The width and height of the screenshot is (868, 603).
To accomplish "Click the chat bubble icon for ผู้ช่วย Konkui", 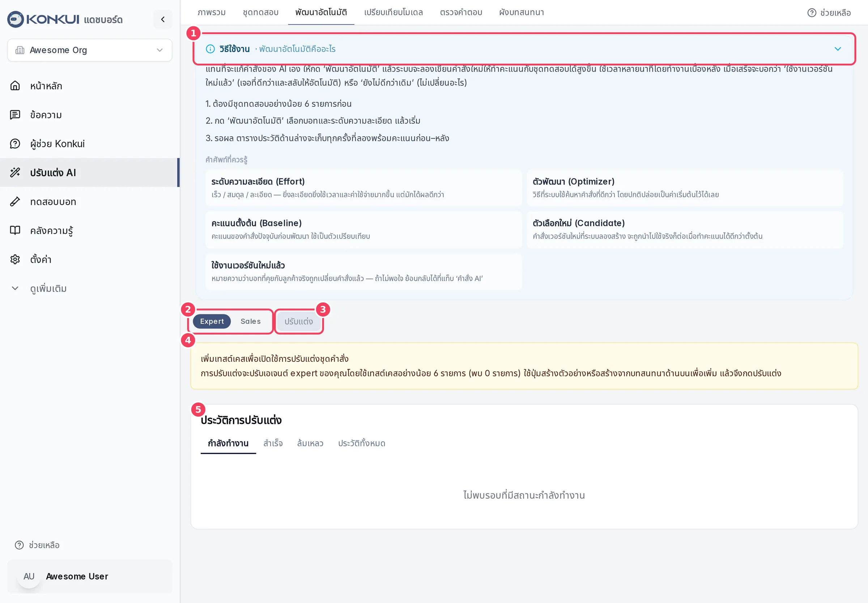I will click(15, 144).
